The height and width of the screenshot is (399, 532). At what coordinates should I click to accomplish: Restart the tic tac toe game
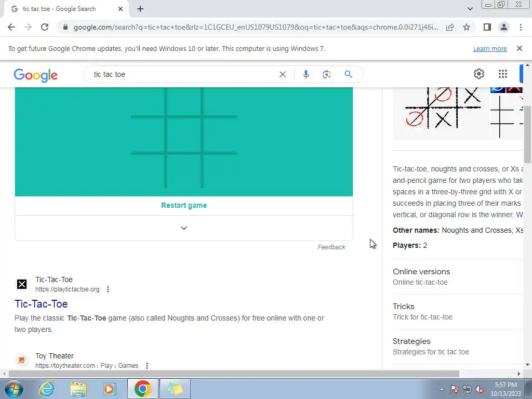[x=184, y=205]
